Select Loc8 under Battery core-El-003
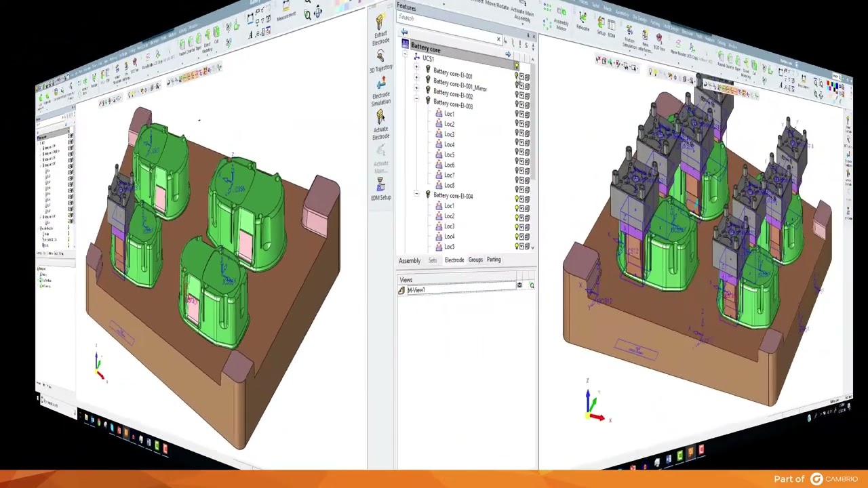Screen dimensions: 868x488 tap(449, 185)
